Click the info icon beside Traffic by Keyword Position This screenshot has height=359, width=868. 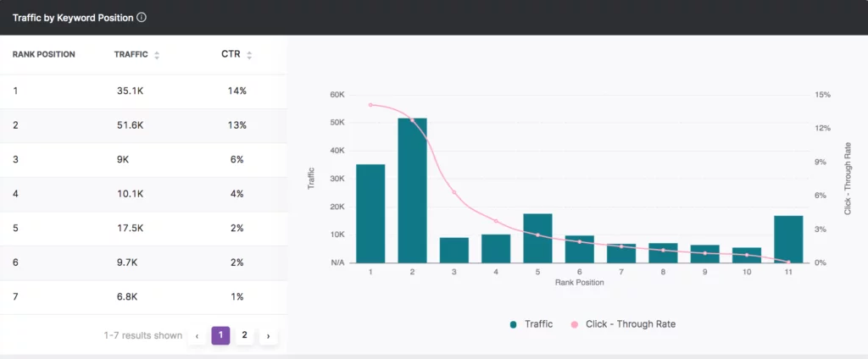tap(142, 17)
